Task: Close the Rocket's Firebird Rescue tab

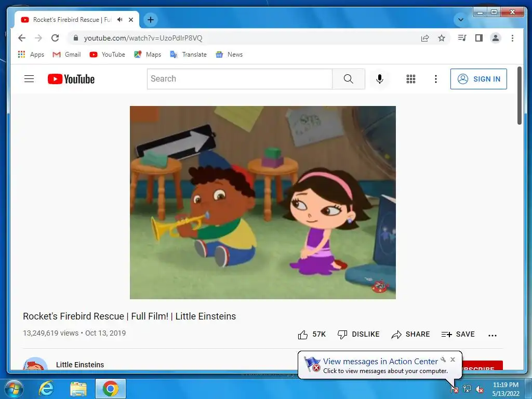Action: [131, 20]
